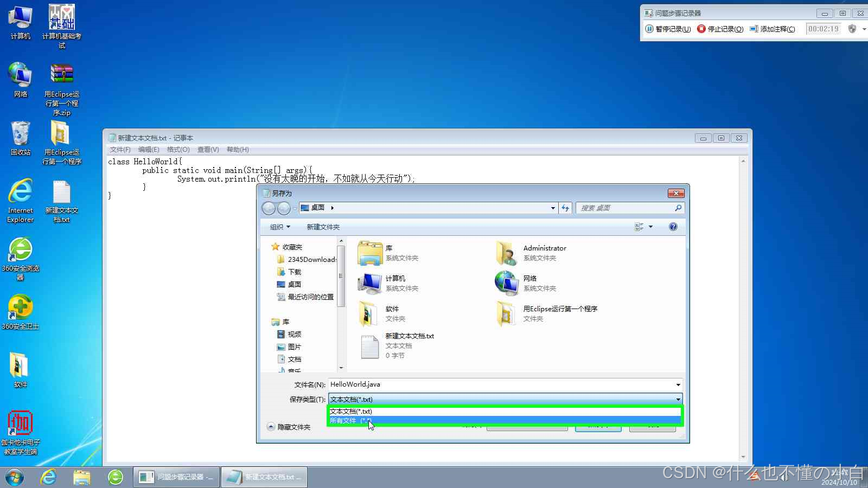Expand the 桌面 breadcrumb arrow
868x488 pixels.
tap(332, 208)
